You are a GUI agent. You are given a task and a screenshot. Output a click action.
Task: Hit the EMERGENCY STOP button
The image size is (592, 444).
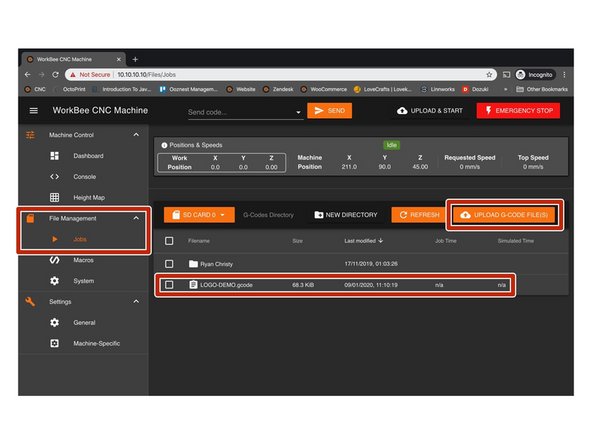(x=518, y=111)
